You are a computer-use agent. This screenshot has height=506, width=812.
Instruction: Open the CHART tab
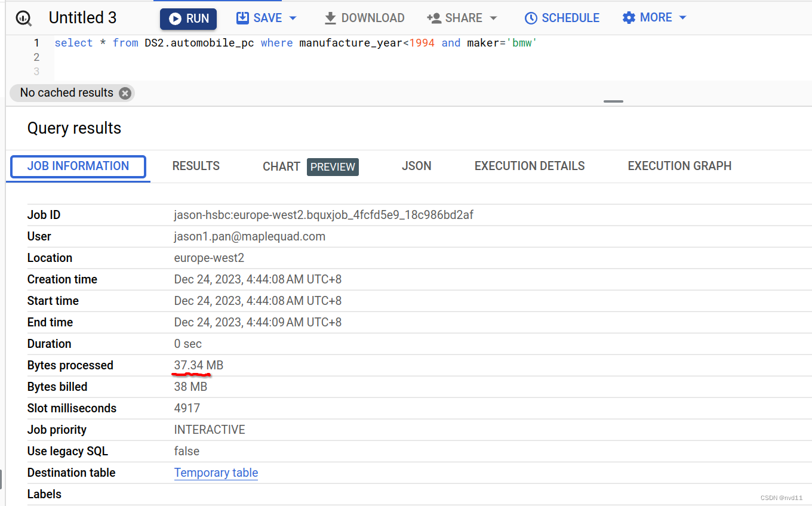click(281, 166)
